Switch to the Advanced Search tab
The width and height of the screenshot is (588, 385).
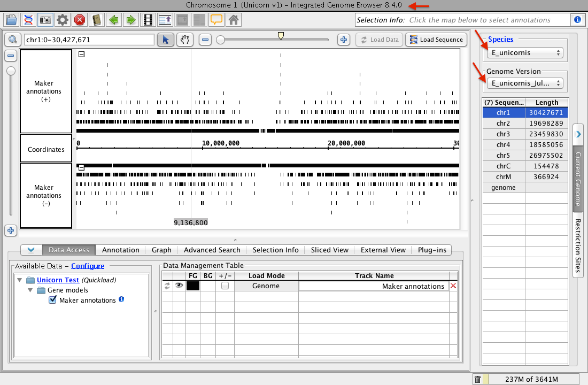[212, 250]
